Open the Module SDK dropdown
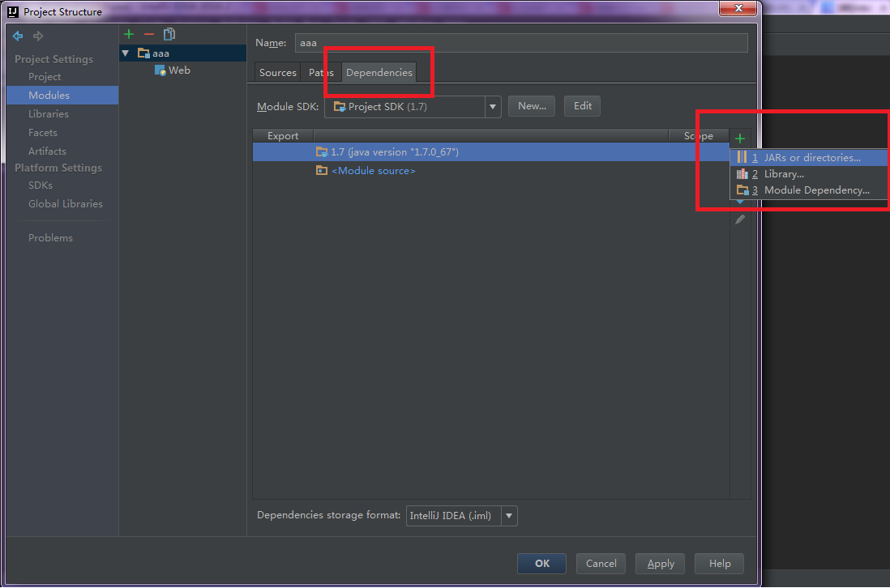 pyautogui.click(x=493, y=106)
